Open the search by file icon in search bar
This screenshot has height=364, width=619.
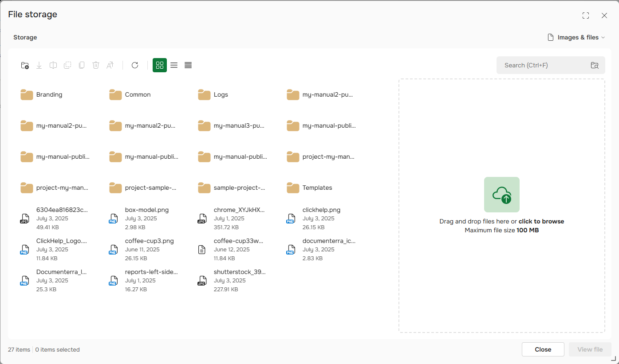click(x=595, y=65)
